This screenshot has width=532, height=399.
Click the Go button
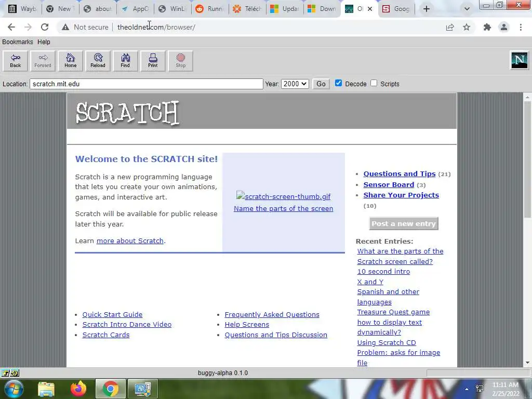[x=321, y=84]
